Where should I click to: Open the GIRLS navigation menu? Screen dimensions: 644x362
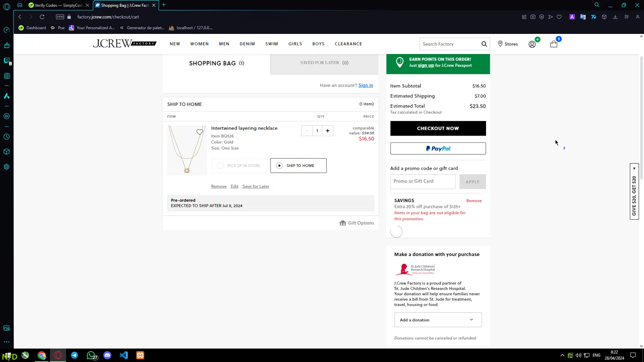[295, 44]
